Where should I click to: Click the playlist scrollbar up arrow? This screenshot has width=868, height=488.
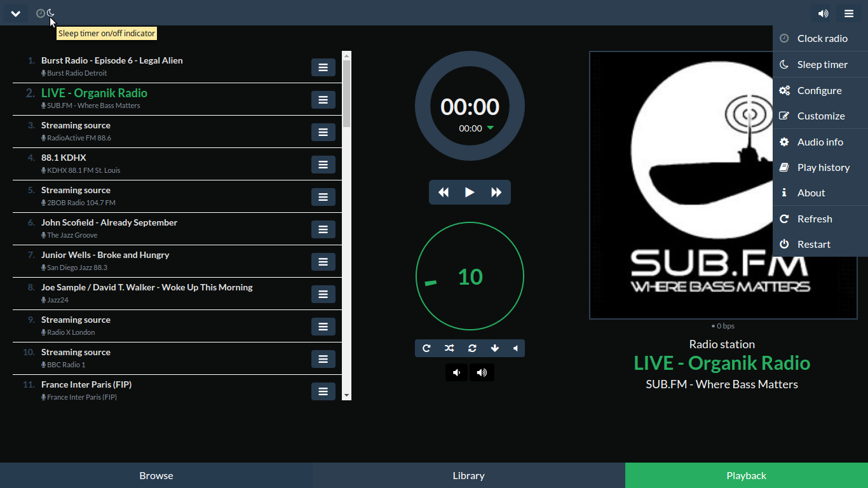coord(346,55)
